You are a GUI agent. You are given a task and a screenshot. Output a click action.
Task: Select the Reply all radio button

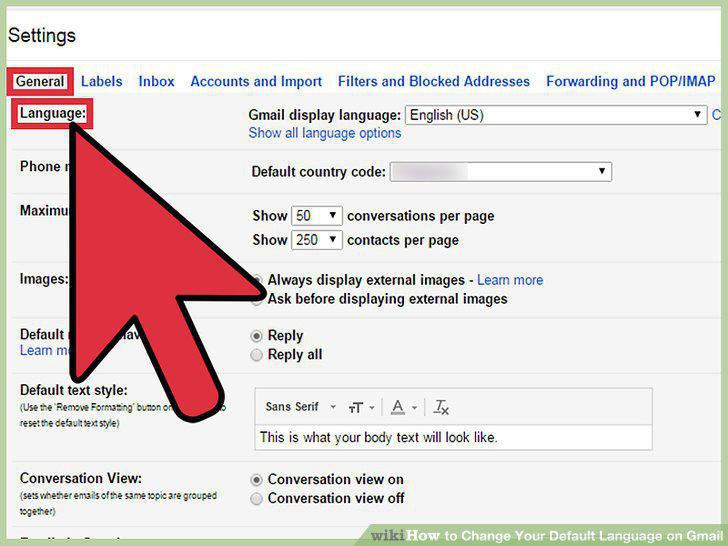[x=256, y=355]
